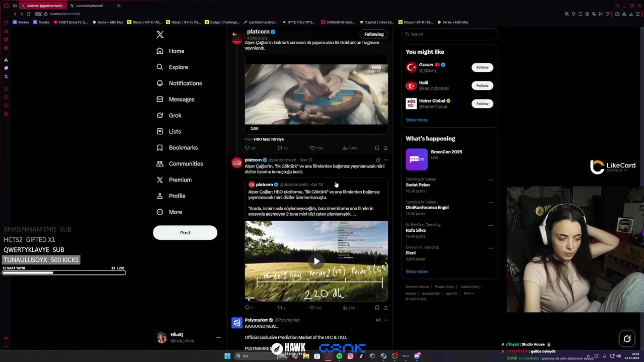Follow the Özcan account
This screenshot has width=644, height=362.
[x=482, y=67]
